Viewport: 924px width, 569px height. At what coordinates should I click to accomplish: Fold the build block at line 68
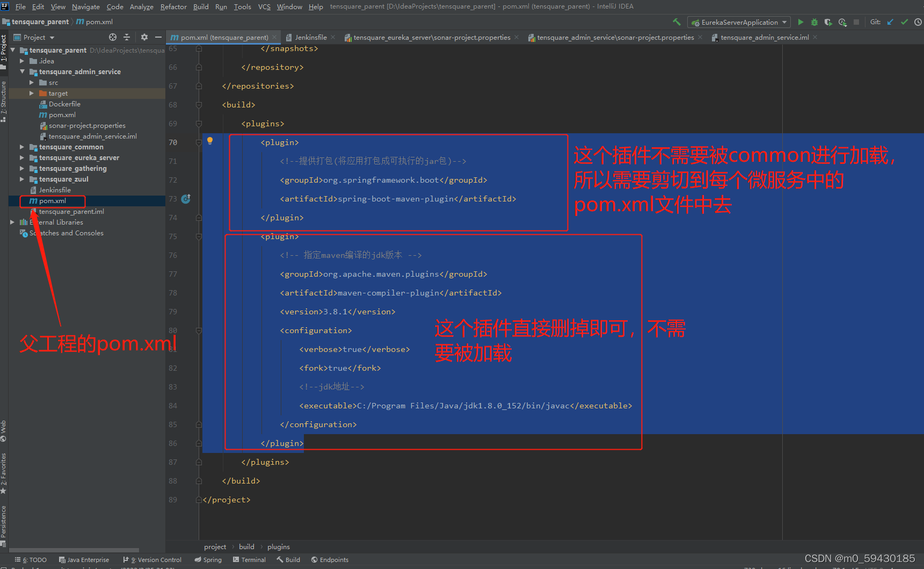click(199, 105)
